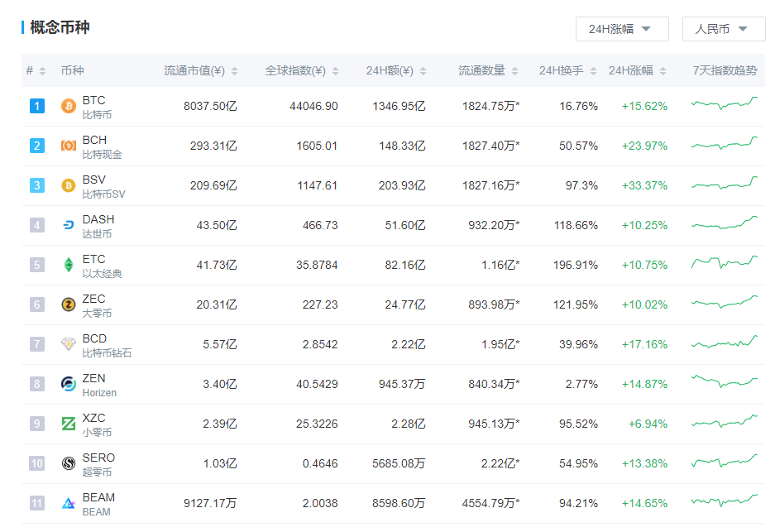Open the ZEN Horizen coin link
This screenshot has width=775, height=532.
point(99,386)
